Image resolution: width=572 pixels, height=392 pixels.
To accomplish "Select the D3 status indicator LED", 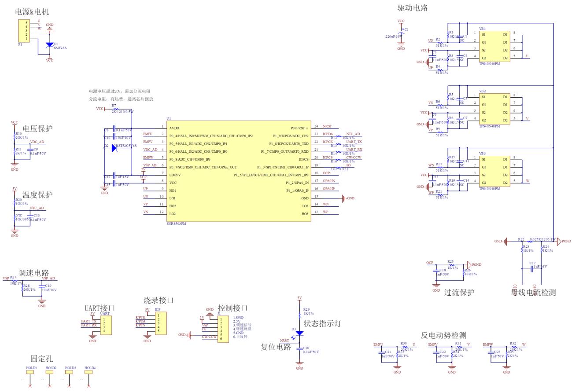I will coord(300,333).
